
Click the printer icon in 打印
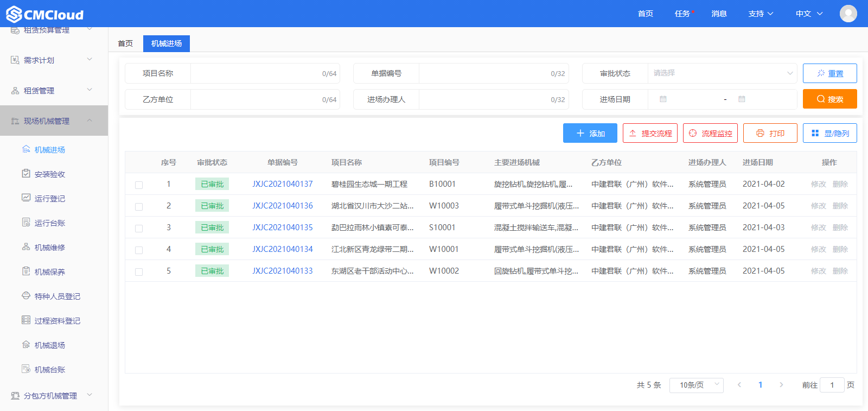point(760,133)
